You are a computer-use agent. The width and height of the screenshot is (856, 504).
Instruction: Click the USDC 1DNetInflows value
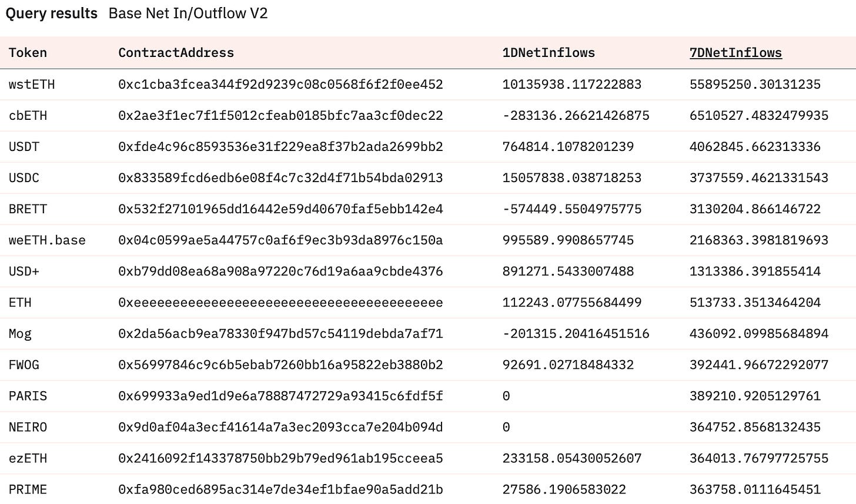[x=572, y=178]
